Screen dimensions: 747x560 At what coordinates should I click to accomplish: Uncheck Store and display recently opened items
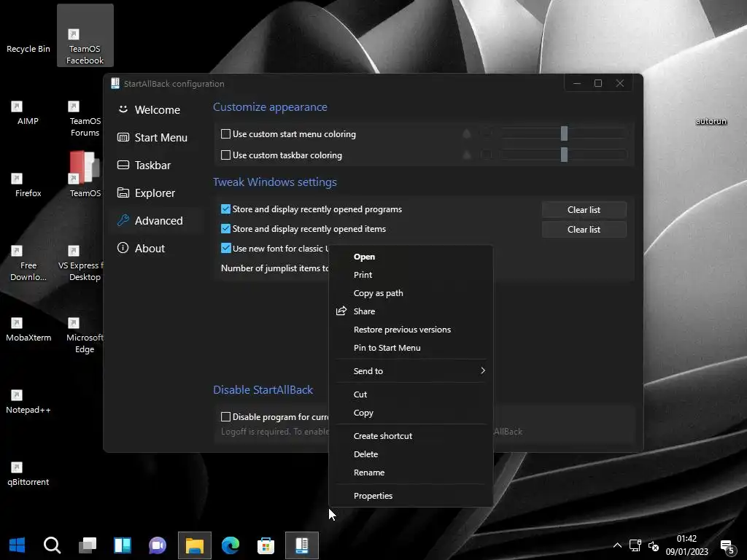pyautogui.click(x=226, y=228)
